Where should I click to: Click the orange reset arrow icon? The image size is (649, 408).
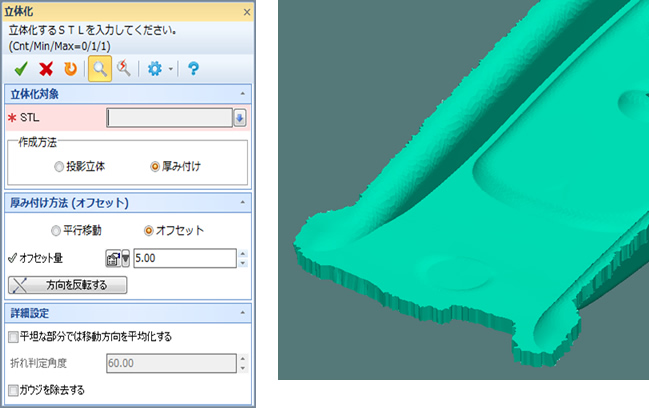[x=69, y=68]
